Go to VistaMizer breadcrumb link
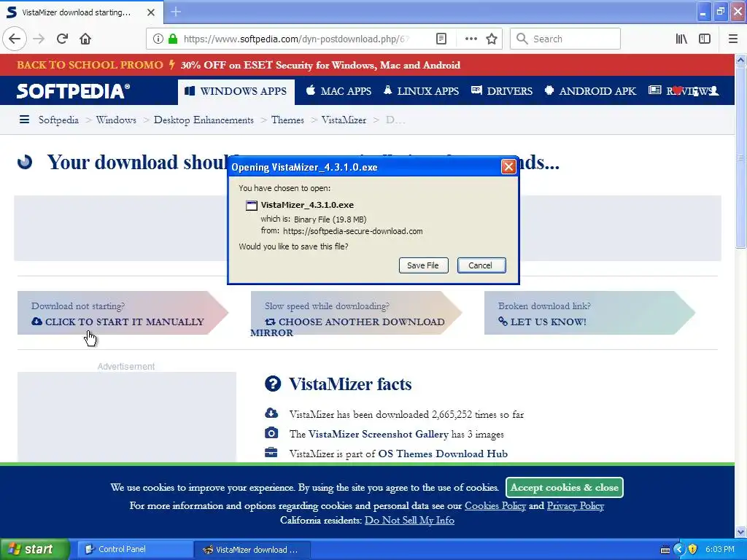The width and height of the screenshot is (747, 560). point(344,120)
